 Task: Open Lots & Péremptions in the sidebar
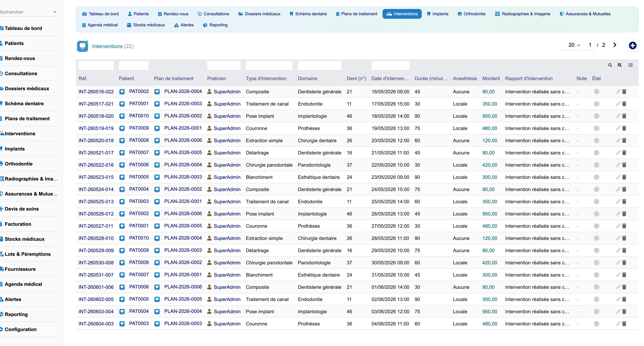28,254
